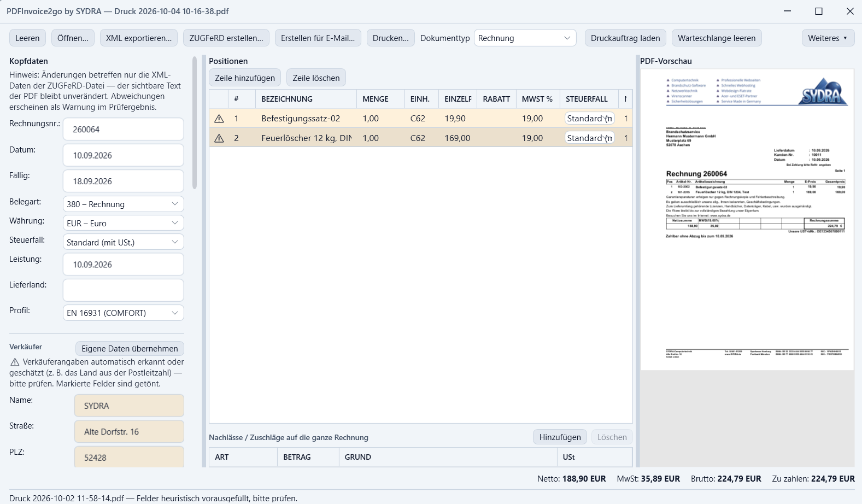Image resolution: width=862 pixels, height=504 pixels.
Task: Open the Profil EN 16931 dropdown
Action: pyautogui.click(x=124, y=313)
